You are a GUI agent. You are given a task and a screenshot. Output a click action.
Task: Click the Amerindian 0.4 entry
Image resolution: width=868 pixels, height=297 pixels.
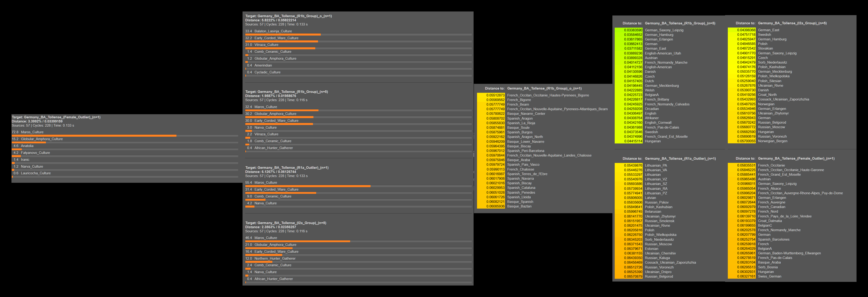point(263,65)
